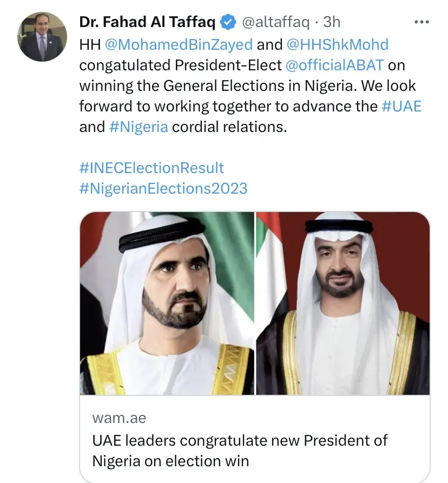
Task: Select the #UAE hashtag
Action: 401,106
